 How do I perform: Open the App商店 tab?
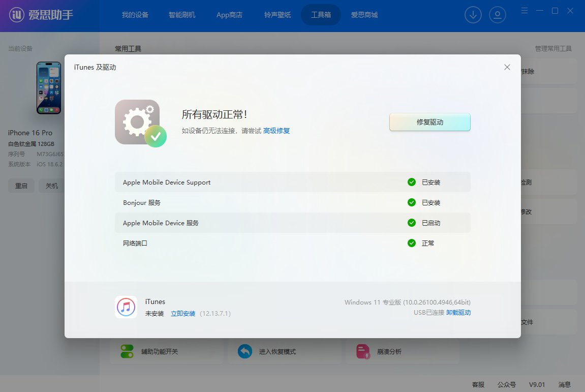coord(229,15)
